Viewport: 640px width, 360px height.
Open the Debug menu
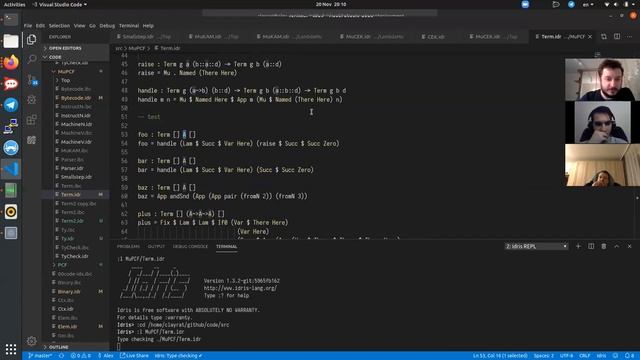coord(107,26)
